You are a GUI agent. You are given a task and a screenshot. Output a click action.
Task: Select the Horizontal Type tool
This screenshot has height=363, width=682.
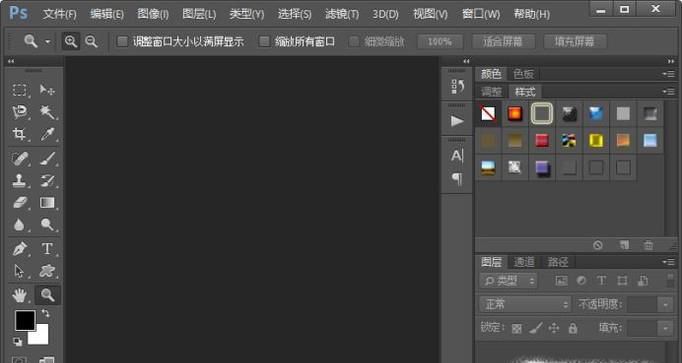tap(47, 249)
